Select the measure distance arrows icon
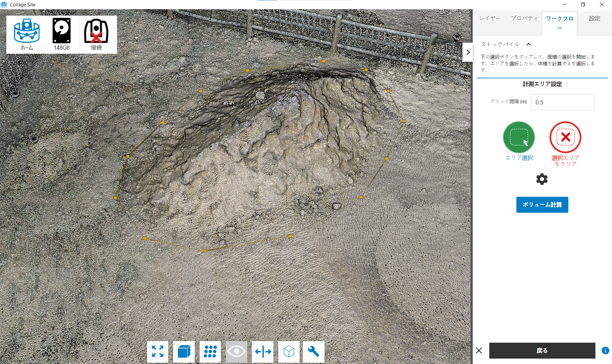Screen dimensions: 612x364 (263, 352)
